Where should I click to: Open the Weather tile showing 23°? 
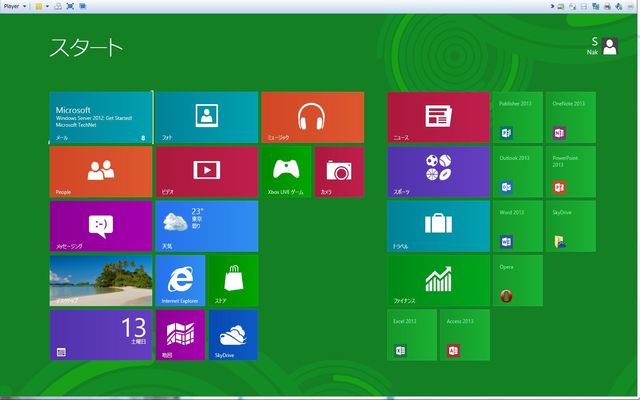click(x=207, y=226)
